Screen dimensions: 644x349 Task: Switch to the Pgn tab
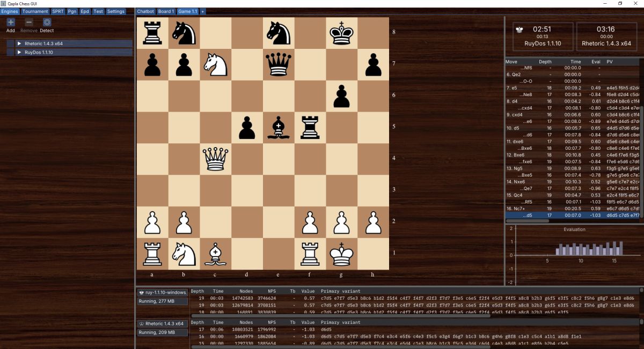[72, 11]
